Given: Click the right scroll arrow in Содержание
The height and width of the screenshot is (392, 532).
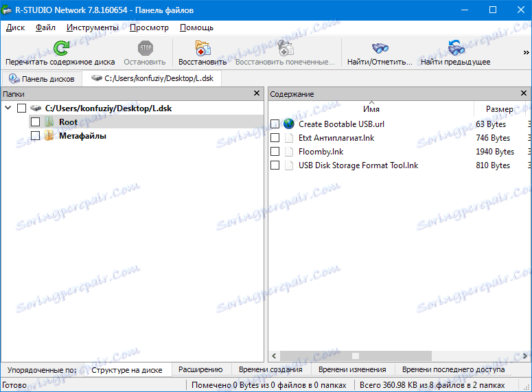Looking at the screenshot, I should click(525, 356).
